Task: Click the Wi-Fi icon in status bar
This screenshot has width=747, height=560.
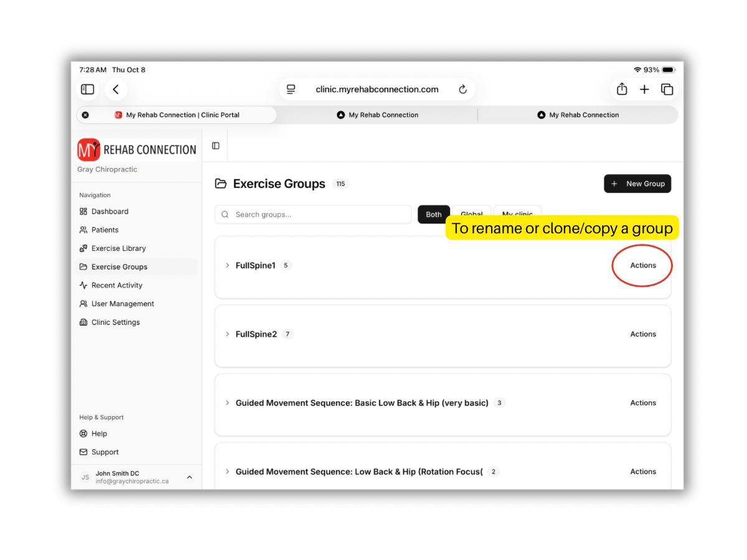Action: [x=637, y=70]
